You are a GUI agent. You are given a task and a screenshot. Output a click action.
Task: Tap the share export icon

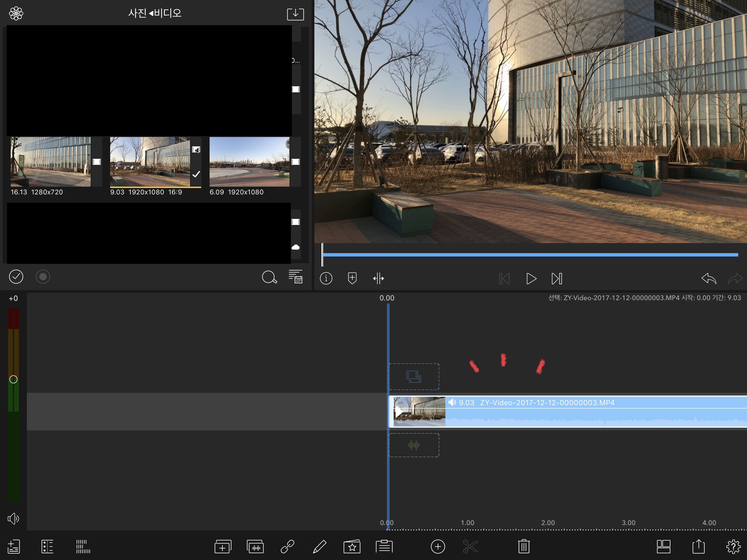pos(698,547)
